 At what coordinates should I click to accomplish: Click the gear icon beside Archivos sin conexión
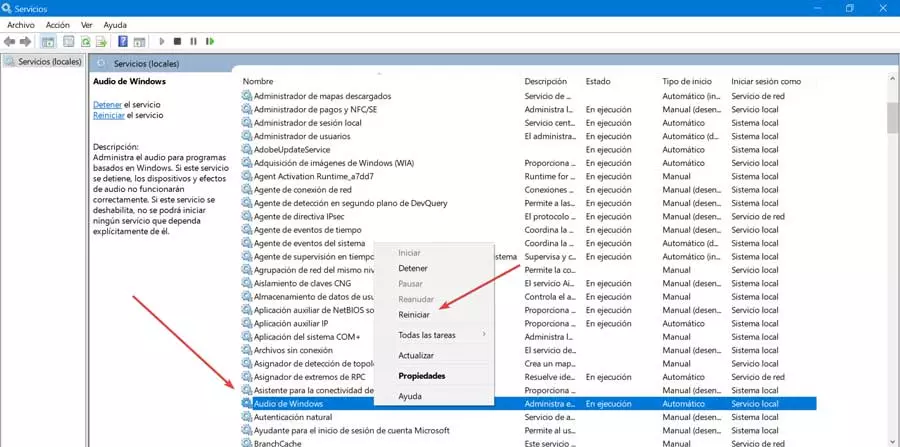[x=247, y=350]
